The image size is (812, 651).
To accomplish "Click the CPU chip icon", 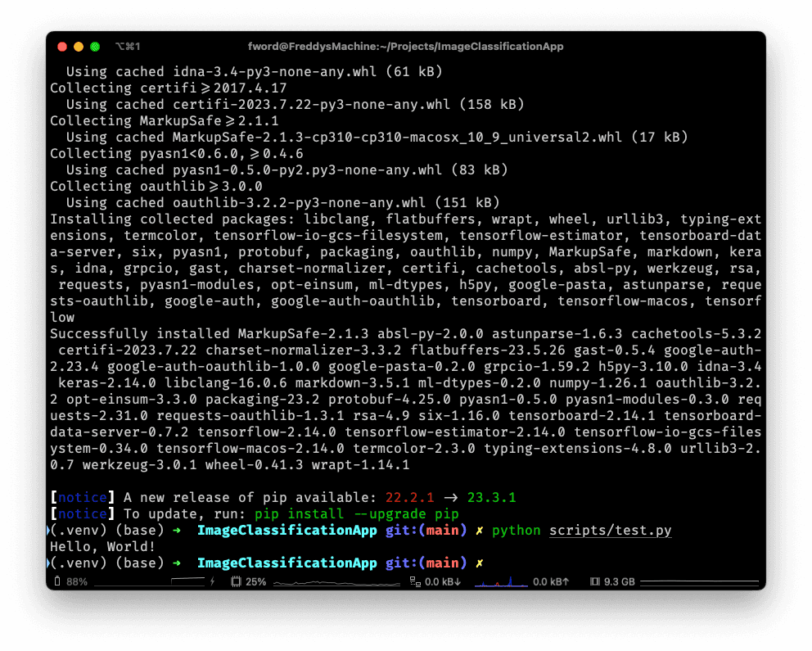I will click(x=236, y=581).
